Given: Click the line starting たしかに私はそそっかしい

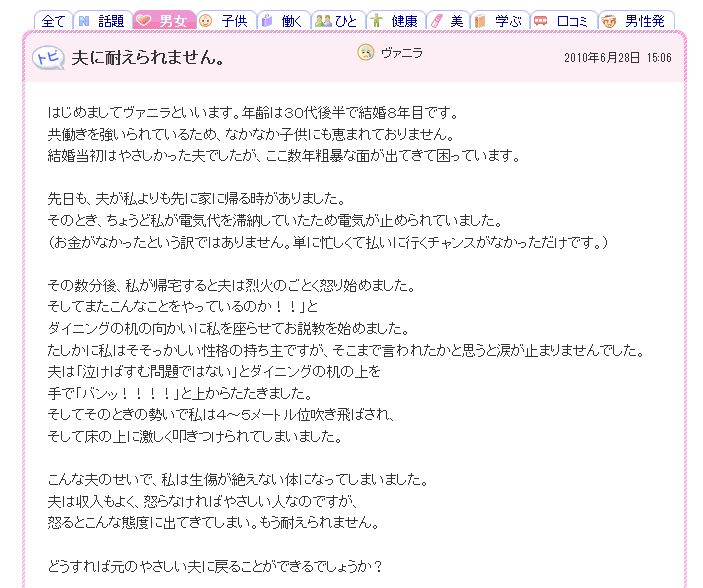Looking at the screenshot, I should [x=346, y=350].
